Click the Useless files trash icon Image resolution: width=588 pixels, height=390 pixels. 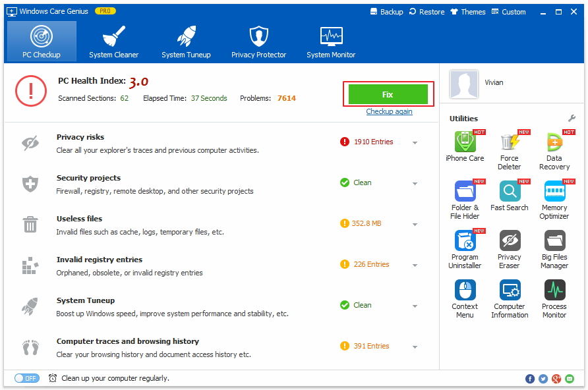[x=30, y=225]
